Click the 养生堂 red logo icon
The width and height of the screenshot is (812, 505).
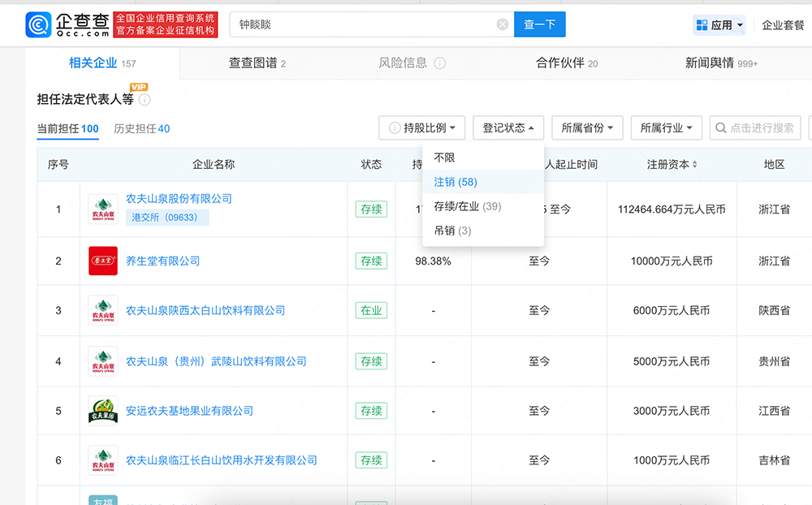[x=103, y=261]
